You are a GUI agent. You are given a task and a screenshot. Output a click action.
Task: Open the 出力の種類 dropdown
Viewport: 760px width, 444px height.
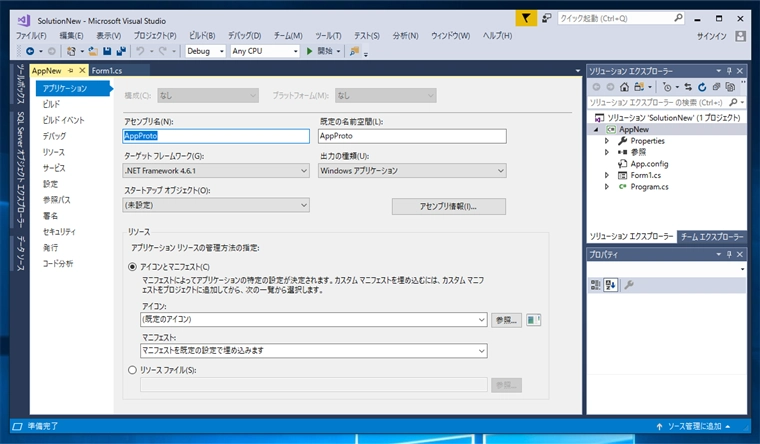[412, 171]
